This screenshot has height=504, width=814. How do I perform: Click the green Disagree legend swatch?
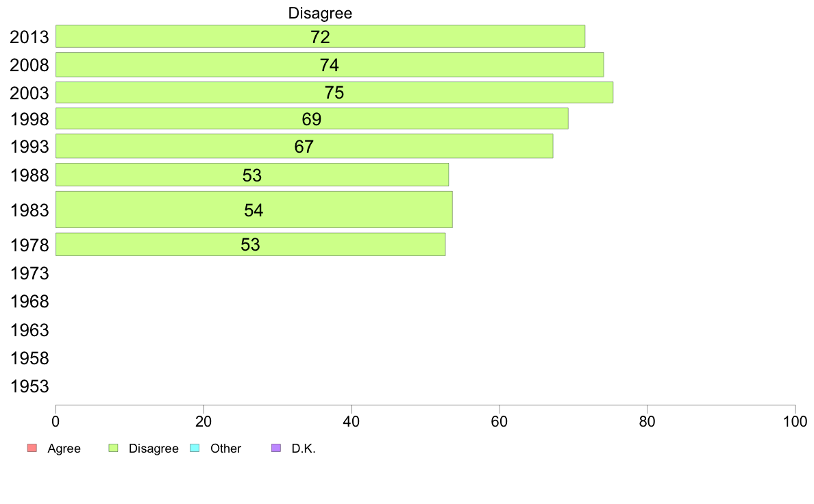[x=113, y=448]
